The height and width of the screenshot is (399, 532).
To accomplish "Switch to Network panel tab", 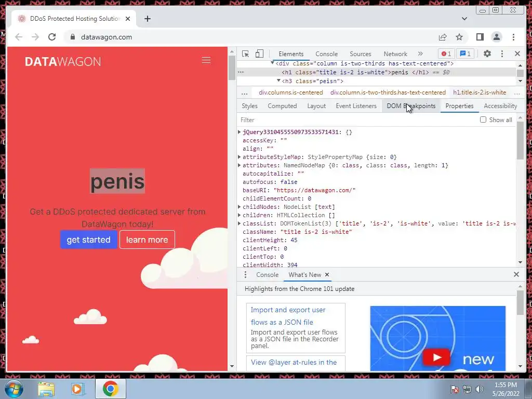I will [395, 54].
